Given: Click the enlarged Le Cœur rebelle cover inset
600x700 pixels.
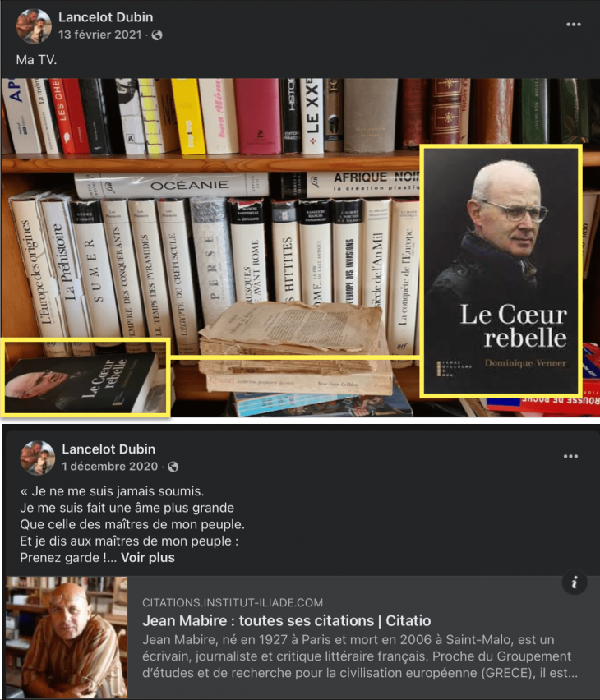Looking at the screenshot, I should tap(501, 270).
